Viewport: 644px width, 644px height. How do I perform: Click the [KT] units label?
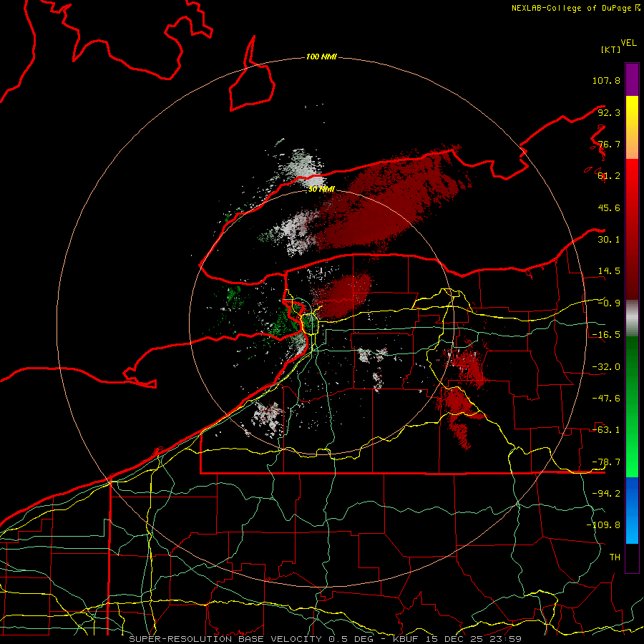click(x=610, y=49)
